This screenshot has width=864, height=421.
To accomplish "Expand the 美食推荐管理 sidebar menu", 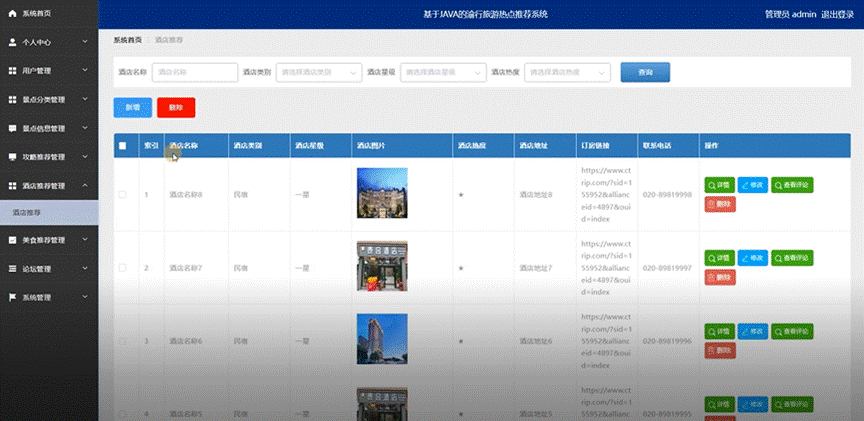I will tap(49, 240).
